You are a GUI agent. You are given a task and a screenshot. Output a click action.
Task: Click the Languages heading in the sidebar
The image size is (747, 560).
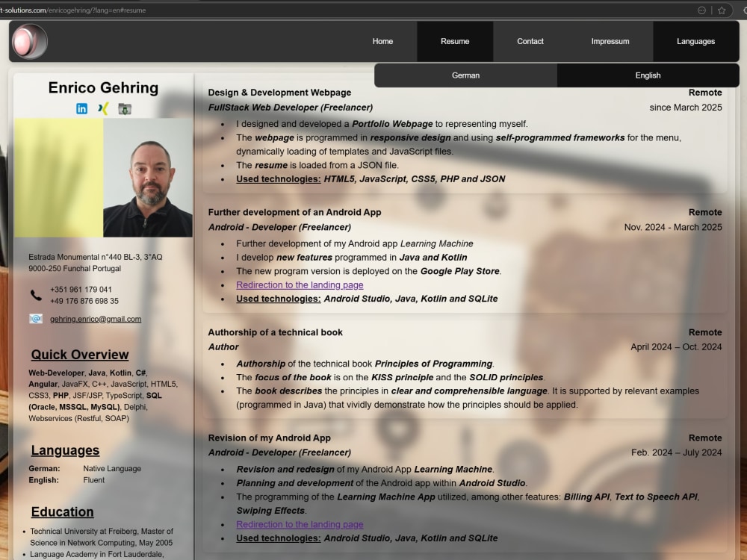click(65, 450)
